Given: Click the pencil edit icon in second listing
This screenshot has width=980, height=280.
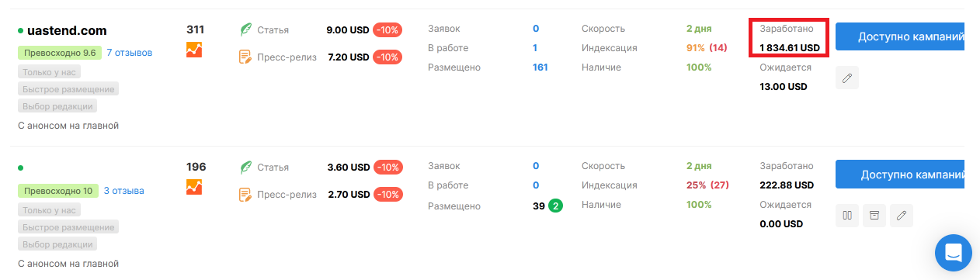Looking at the screenshot, I should [x=902, y=216].
